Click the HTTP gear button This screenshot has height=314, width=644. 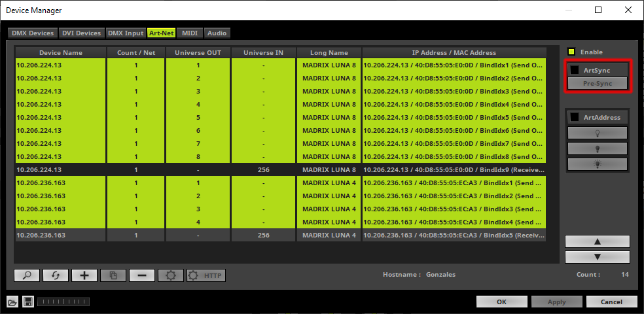206,275
